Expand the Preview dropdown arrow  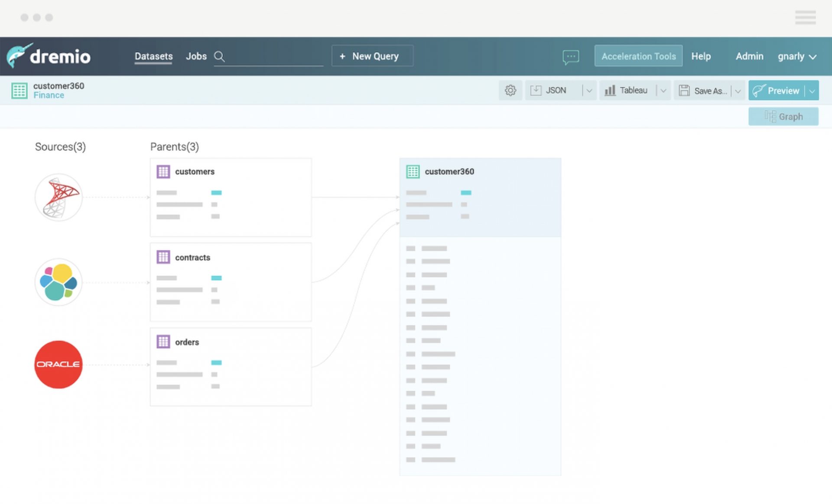click(812, 91)
